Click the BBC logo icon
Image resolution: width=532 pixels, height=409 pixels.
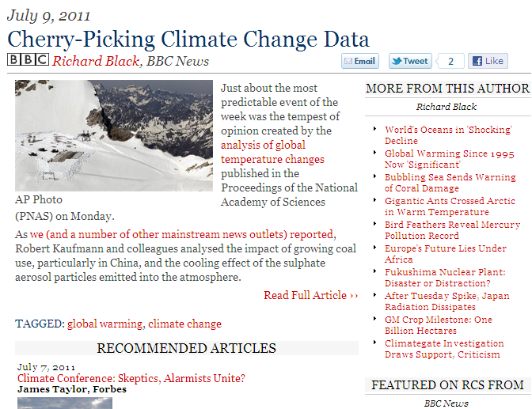(x=28, y=59)
